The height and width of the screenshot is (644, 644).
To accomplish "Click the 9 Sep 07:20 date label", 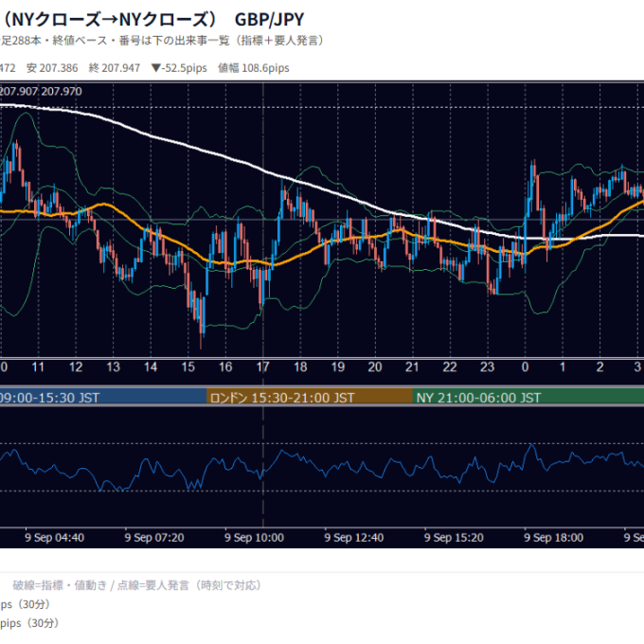I will 154,538.
